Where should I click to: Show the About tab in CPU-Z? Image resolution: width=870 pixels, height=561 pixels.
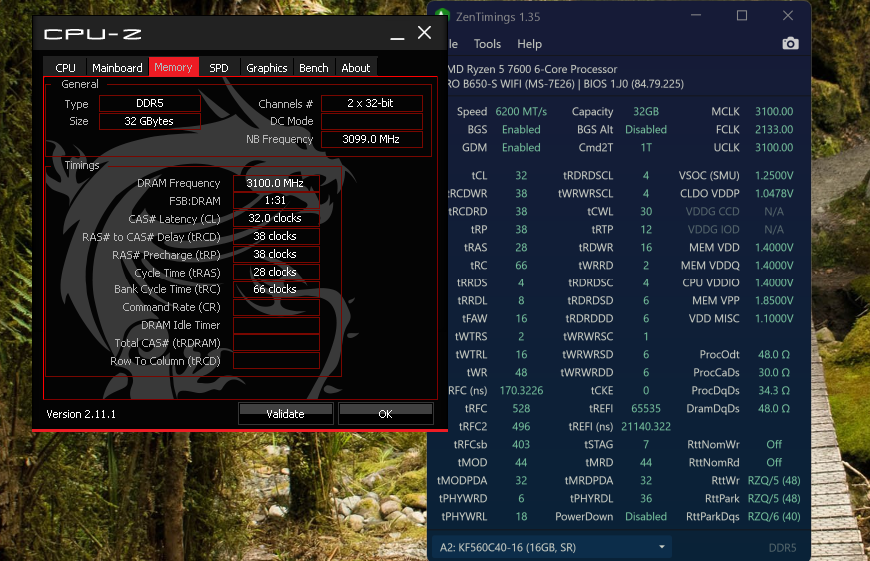pos(355,68)
